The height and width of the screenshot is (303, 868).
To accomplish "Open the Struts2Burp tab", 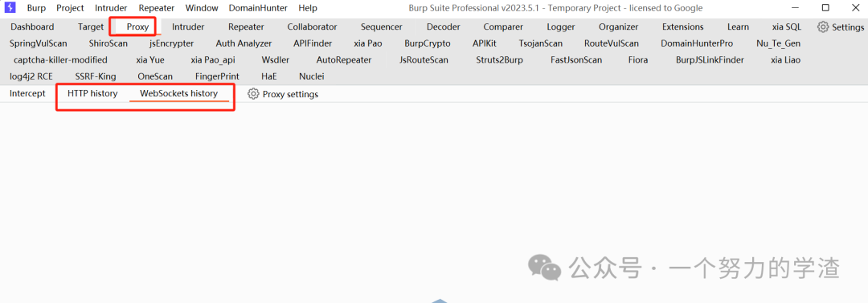I will 499,59.
